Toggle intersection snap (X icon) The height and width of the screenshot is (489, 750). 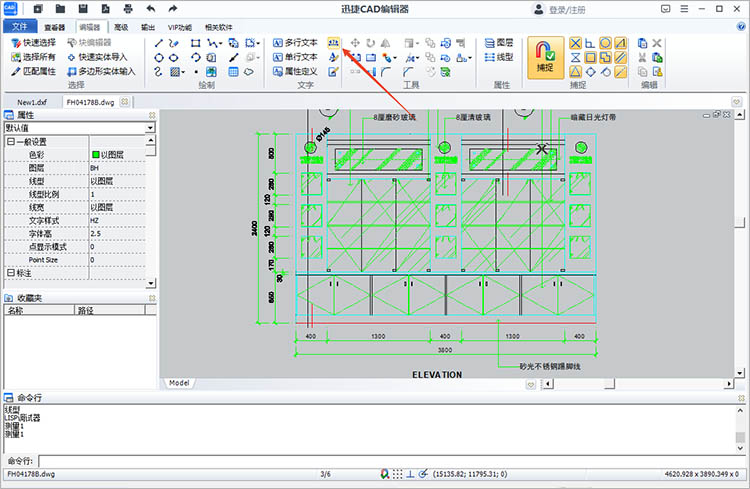pyautogui.click(x=575, y=43)
